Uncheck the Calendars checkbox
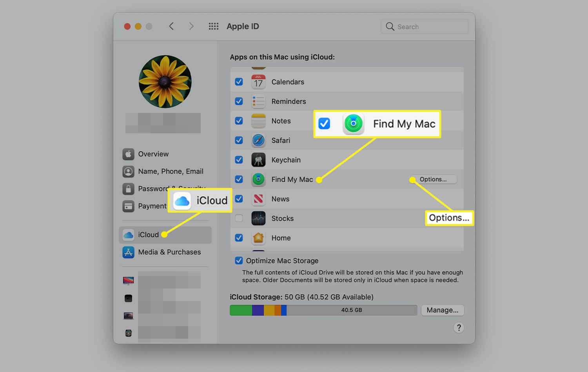 click(x=239, y=82)
